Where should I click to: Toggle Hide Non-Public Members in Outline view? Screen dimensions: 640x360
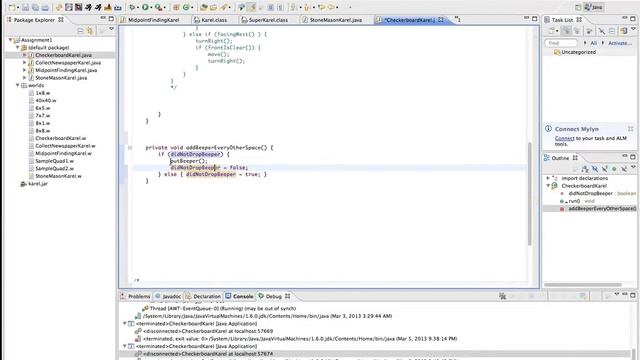[x=614, y=169]
